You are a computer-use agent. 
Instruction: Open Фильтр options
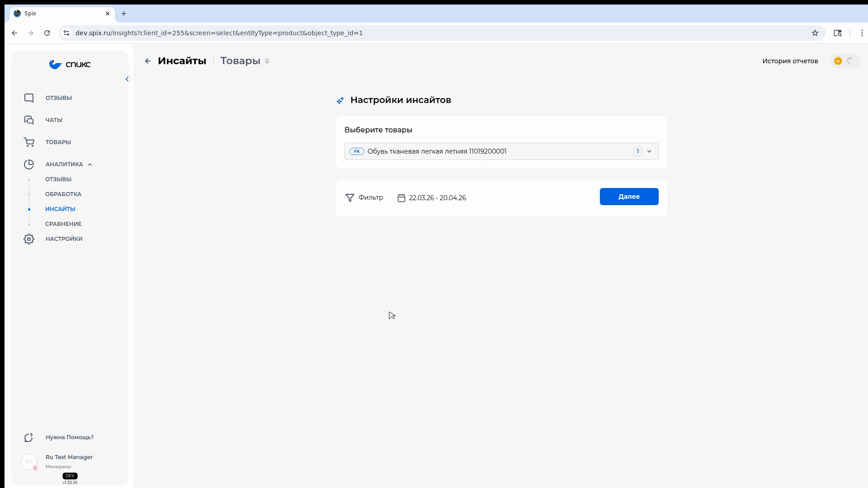pyautogui.click(x=364, y=198)
